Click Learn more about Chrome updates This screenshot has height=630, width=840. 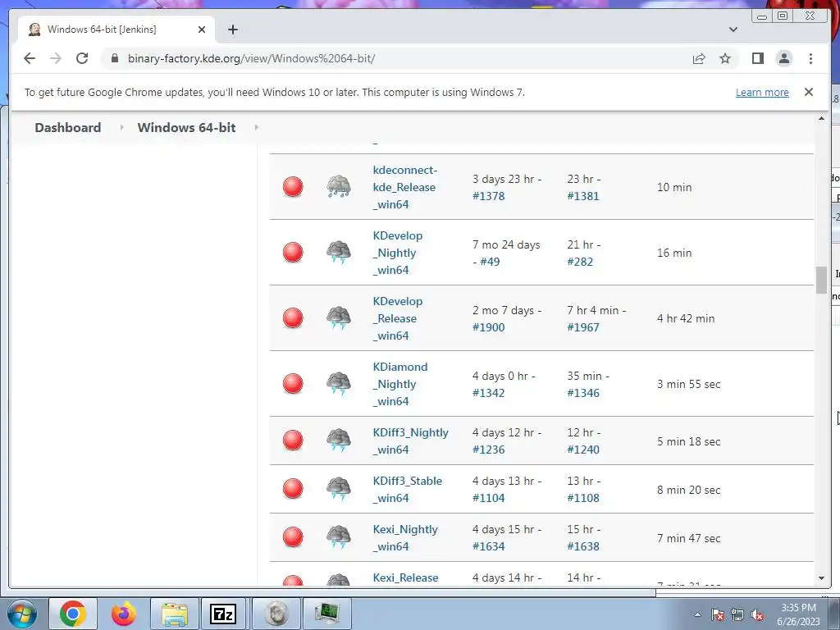(762, 92)
